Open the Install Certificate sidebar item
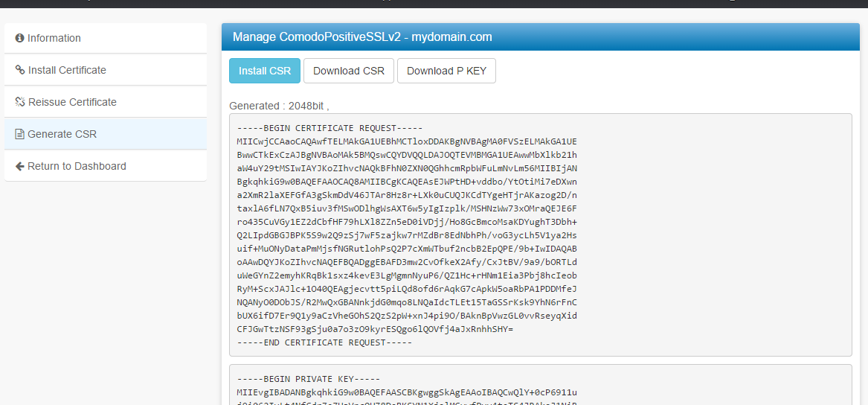This screenshot has width=868, height=405. point(106,71)
